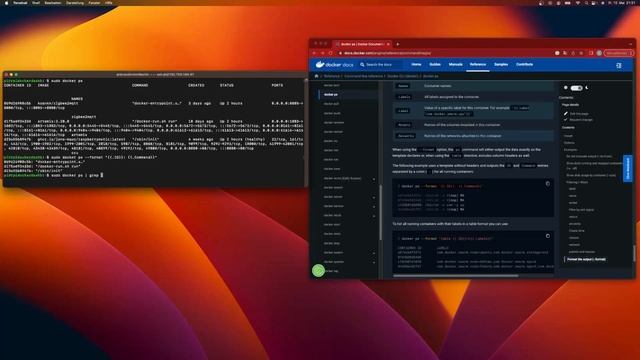Close the docker ps browser tab

click(388, 44)
